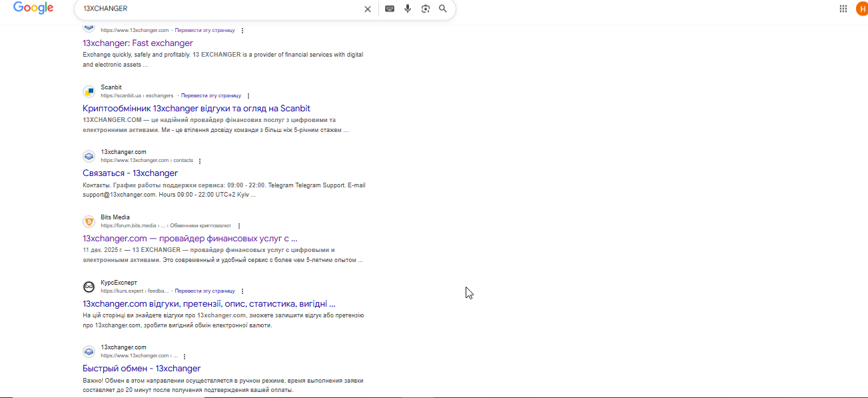Open more options for Быстрый обмен result

tap(185, 357)
